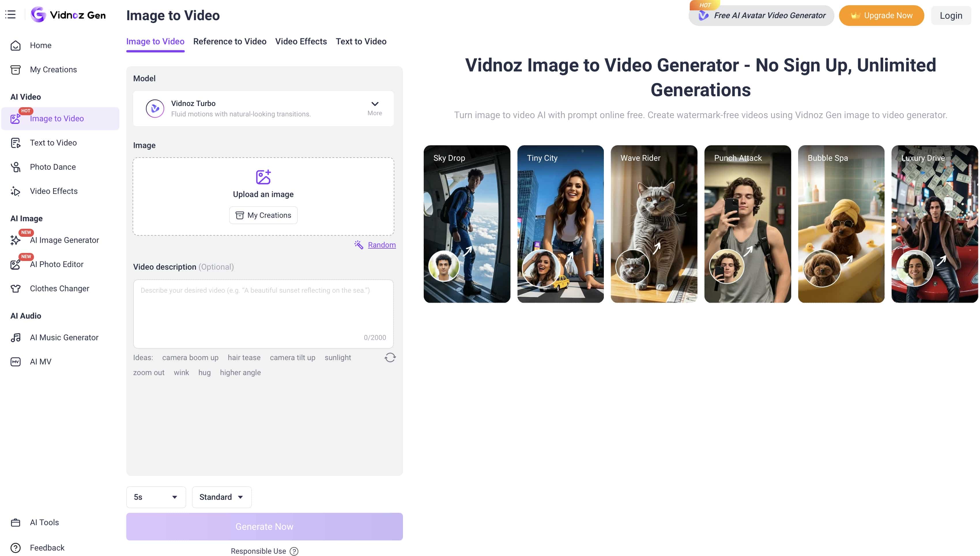The height and width of the screenshot is (556, 980).
Task: Click the Upgrade Now button
Action: click(x=881, y=15)
